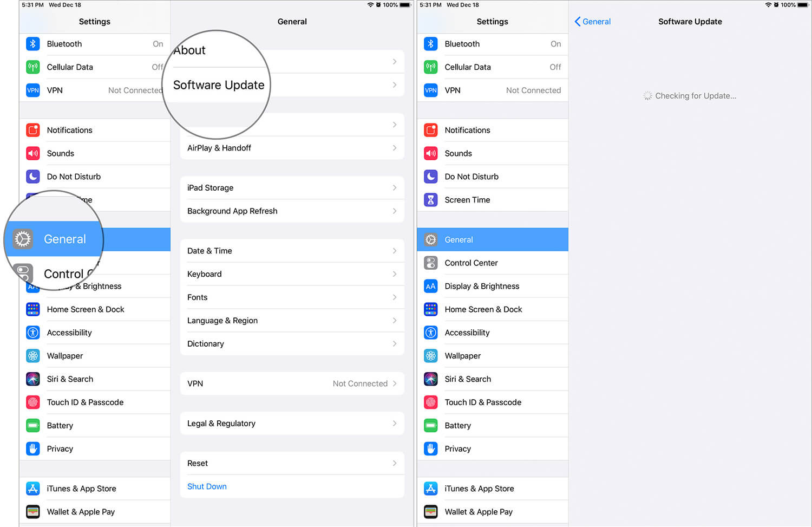Viewport: 812px width, 527px height.
Task: Tap Display & Brightness AA icon, right screenshot
Action: tap(431, 286)
